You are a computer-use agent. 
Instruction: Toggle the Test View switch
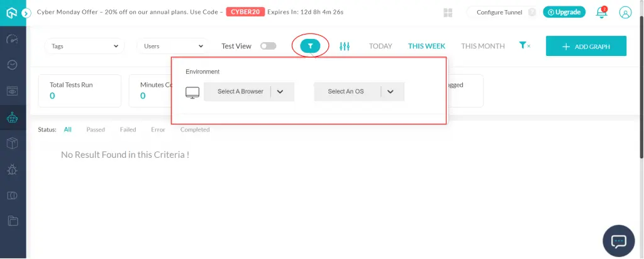coord(269,46)
